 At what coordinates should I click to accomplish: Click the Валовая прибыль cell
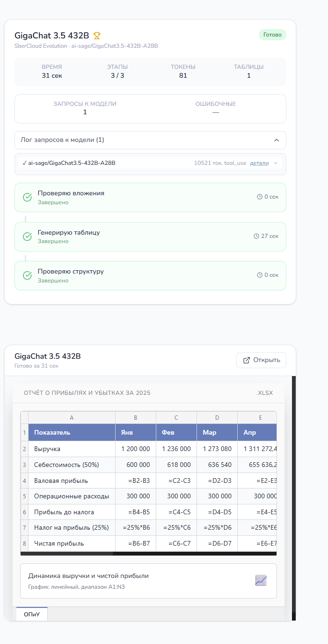click(x=72, y=481)
